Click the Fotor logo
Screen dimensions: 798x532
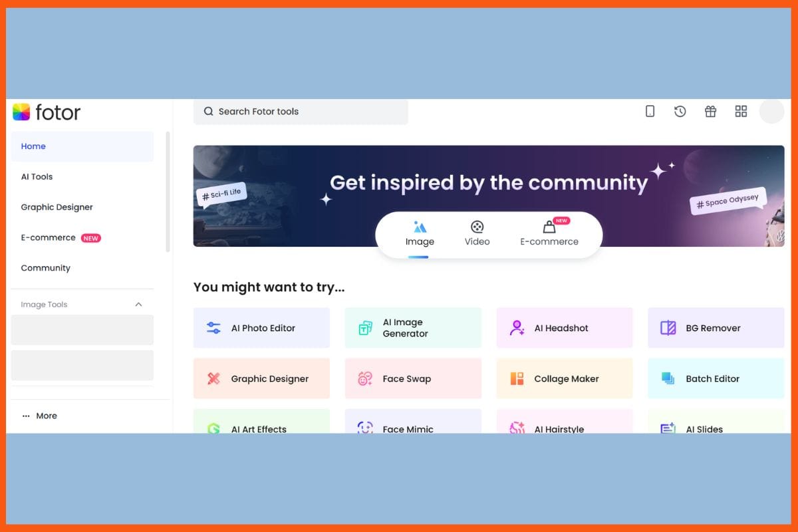tap(47, 112)
